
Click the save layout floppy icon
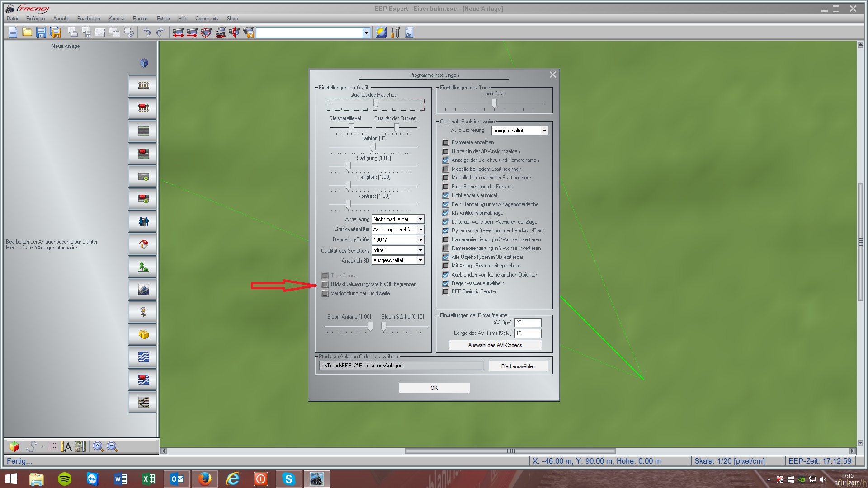(x=41, y=32)
